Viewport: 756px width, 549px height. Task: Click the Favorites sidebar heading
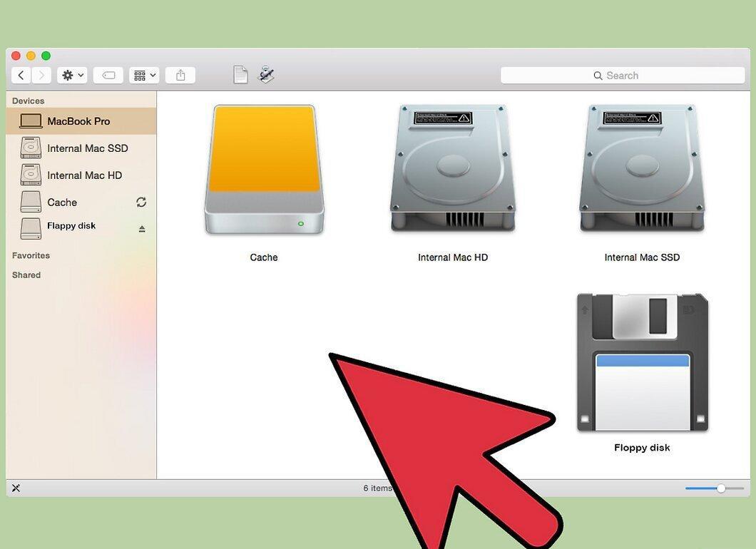pos(31,255)
